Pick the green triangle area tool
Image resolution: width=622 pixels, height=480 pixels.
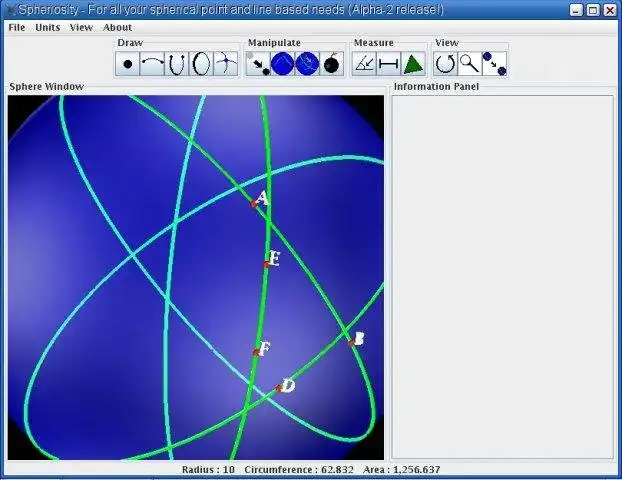coord(413,64)
